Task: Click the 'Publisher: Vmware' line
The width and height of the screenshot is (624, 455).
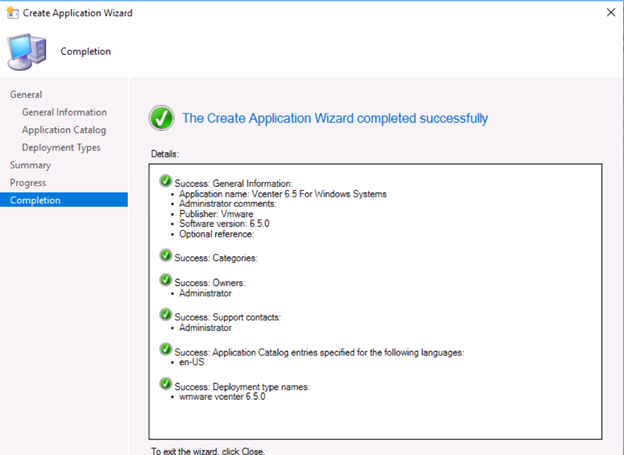Action: (216, 214)
